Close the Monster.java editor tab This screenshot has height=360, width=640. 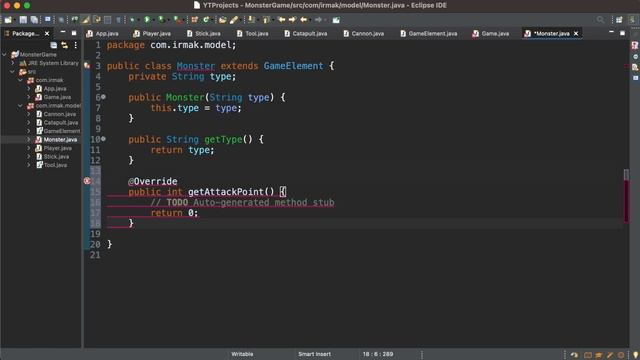[576, 33]
